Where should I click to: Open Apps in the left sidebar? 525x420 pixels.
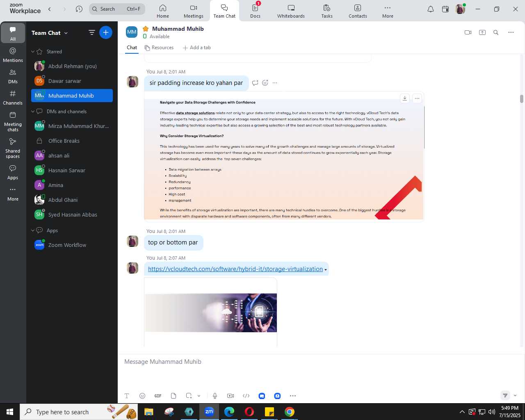click(x=13, y=172)
